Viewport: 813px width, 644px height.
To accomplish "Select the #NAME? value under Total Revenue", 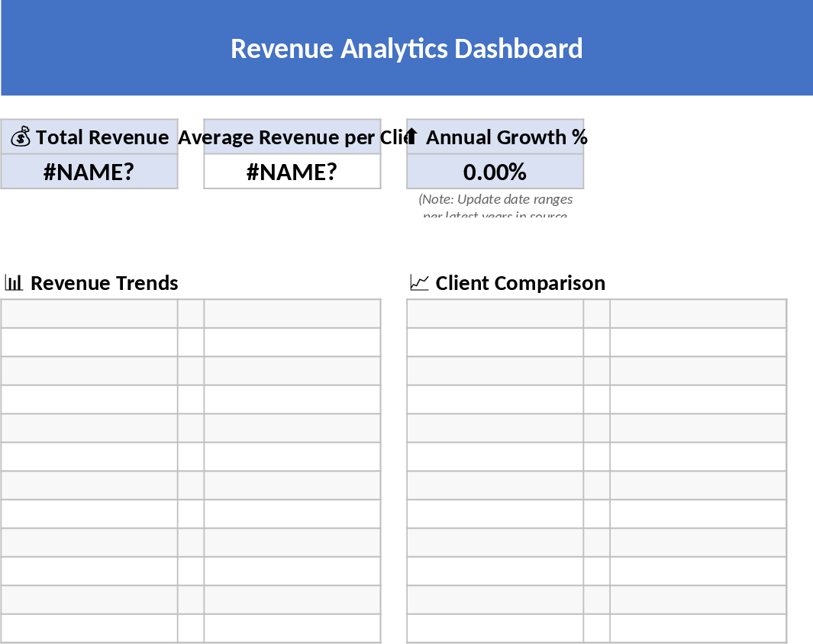I will click(89, 172).
